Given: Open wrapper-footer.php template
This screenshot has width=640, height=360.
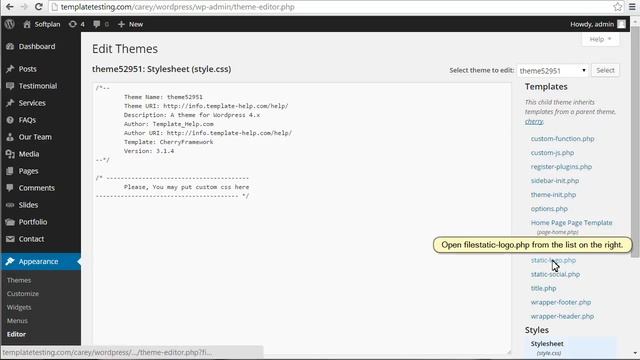Looking at the screenshot, I should point(561,302).
